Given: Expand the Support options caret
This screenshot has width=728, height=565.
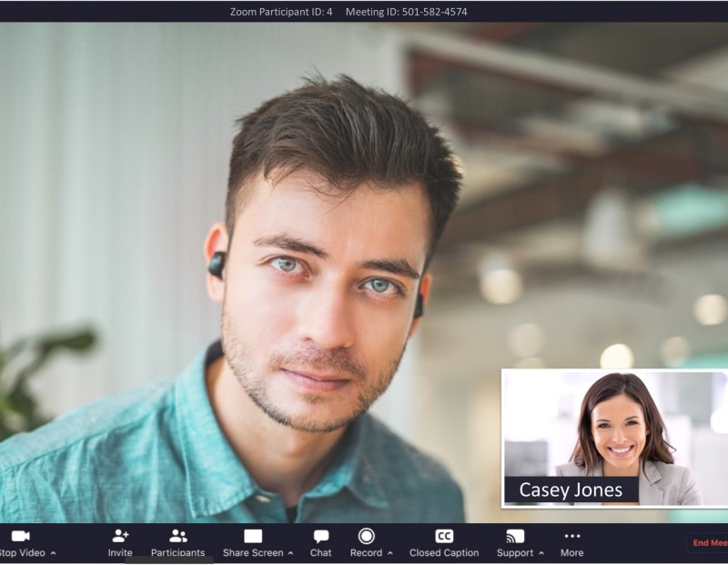Looking at the screenshot, I should pyautogui.click(x=541, y=553).
